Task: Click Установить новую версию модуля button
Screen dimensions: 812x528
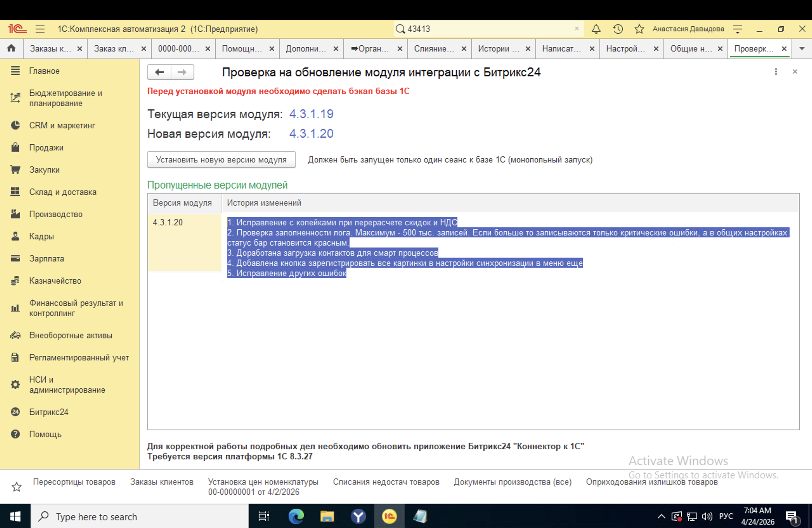Action: [x=221, y=159]
